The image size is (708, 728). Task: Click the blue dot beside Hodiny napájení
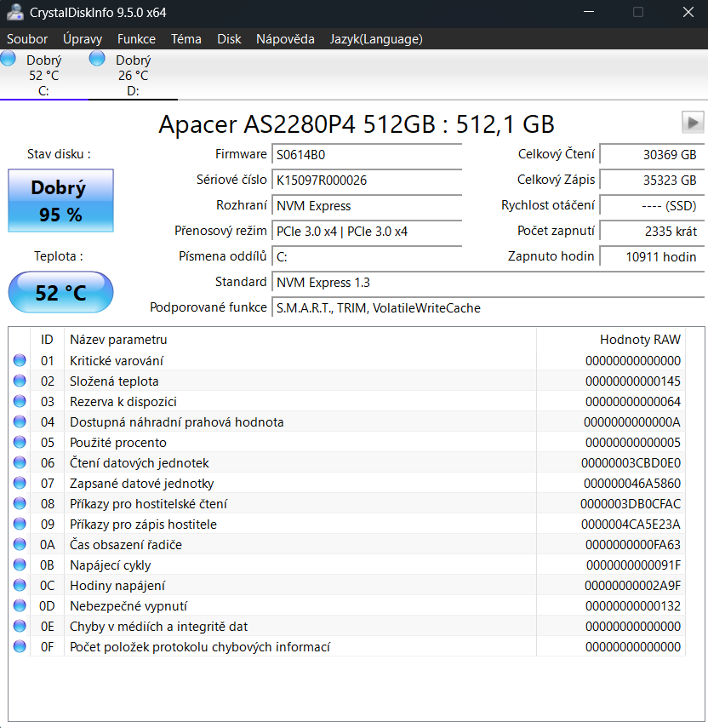pos(19,585)
